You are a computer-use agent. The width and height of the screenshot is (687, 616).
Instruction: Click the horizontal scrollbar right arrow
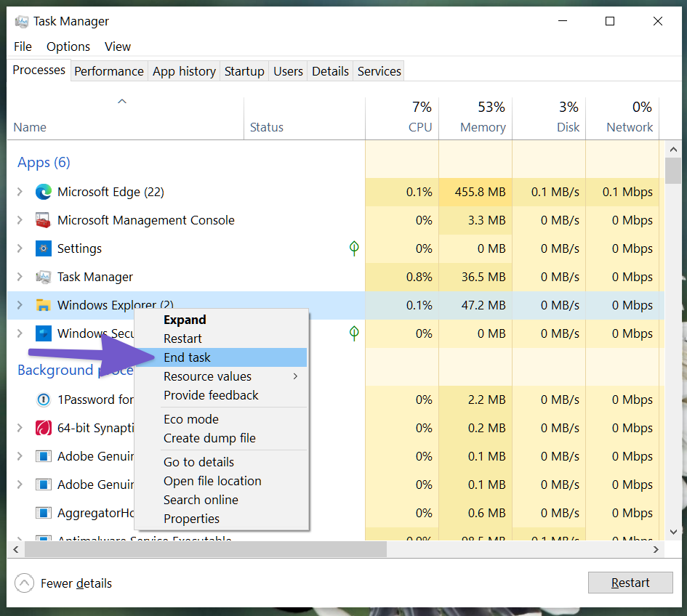click(x=656, y=549)
